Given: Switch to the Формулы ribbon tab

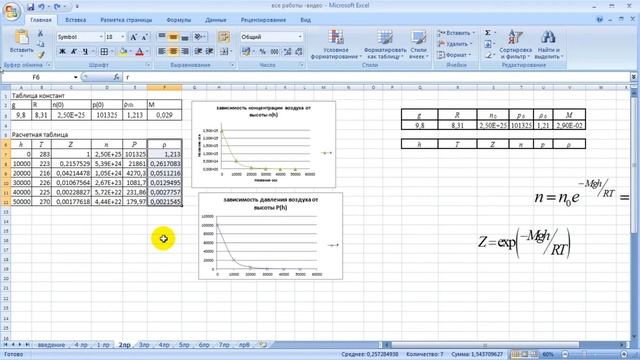Looking at the screenshot, I should coord(179,20).
